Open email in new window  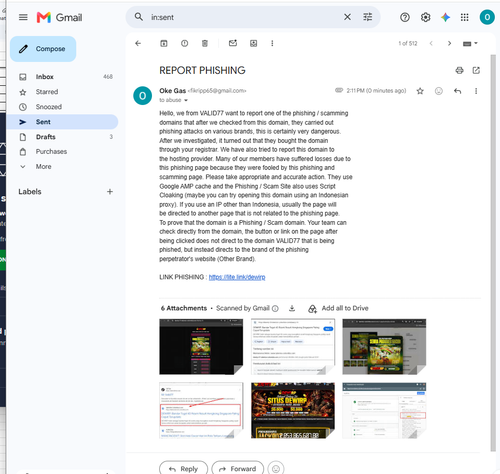476,70
